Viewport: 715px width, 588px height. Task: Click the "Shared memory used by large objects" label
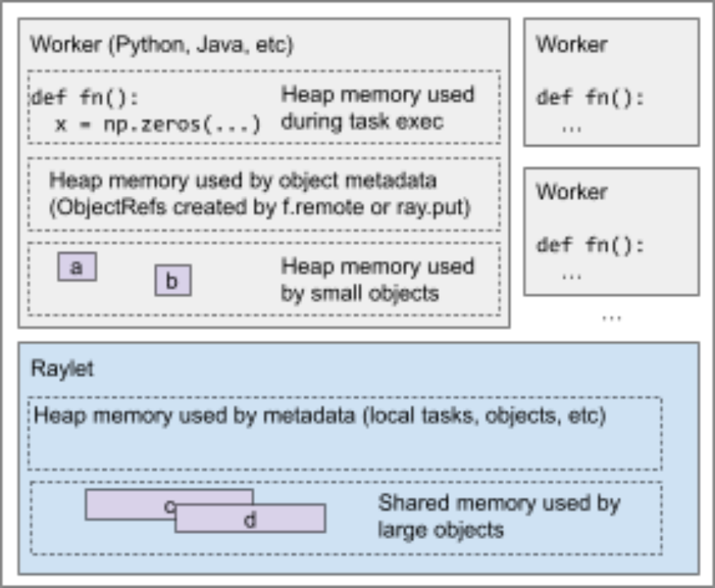click(498, 516)
